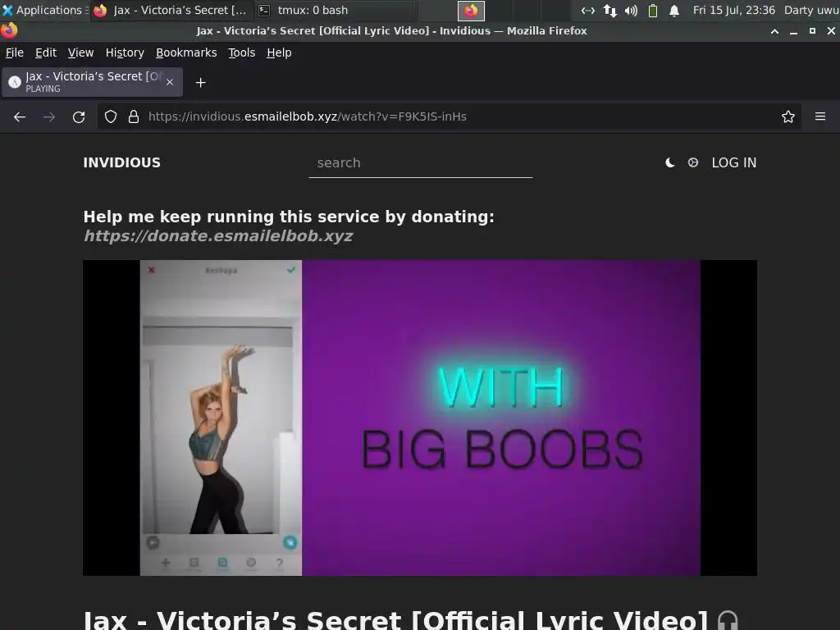This screenshot has height=630, width=840.
Task: Open the volume speaker tray icon
Action: coord(631,10)
